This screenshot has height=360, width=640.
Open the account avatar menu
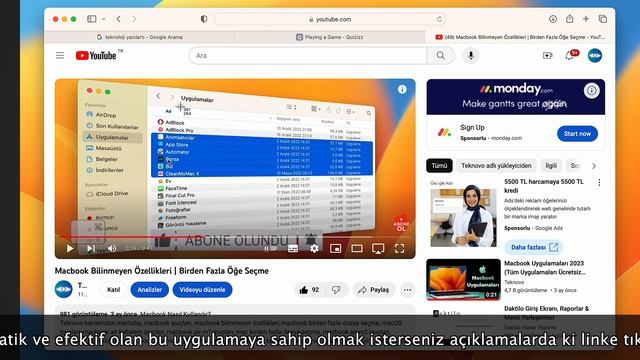(595, 56)
